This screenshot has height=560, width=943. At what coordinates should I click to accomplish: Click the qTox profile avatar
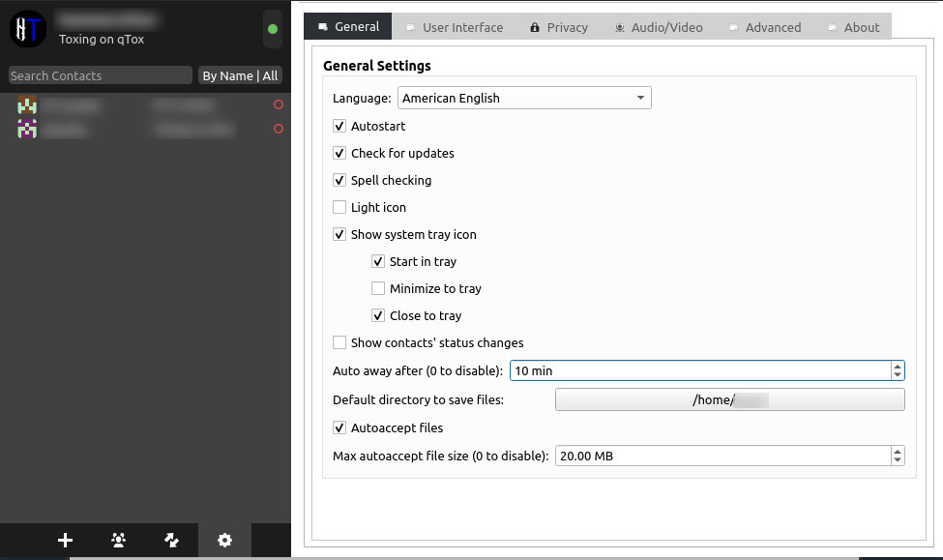pyautogui.click(x=28, y=28)
